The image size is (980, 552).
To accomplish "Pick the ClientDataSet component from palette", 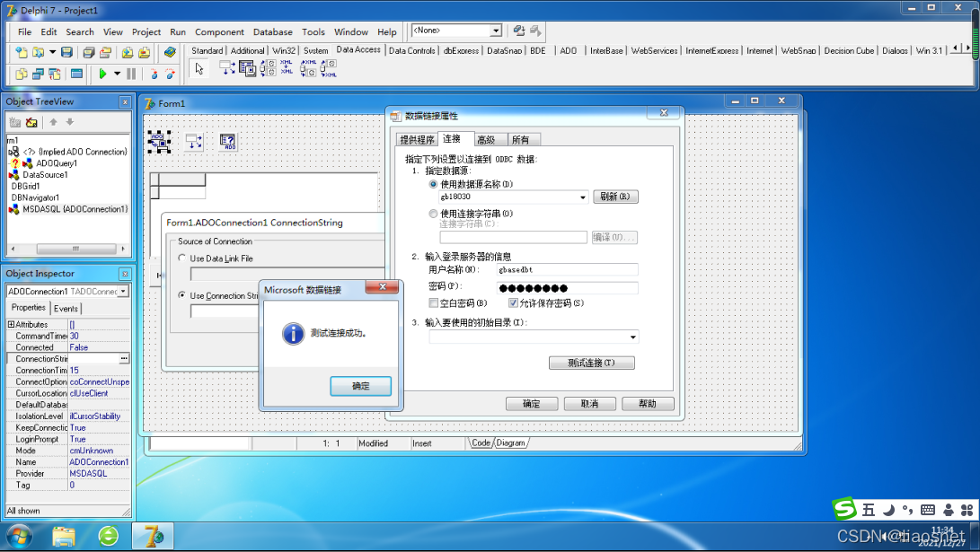I will (x=248, y=68).
